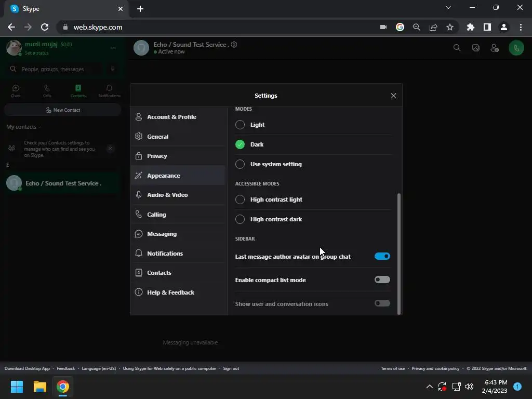532x399 pixels.
Task: Open the Contacts tab in sidebar
Action: pos(78,91)
